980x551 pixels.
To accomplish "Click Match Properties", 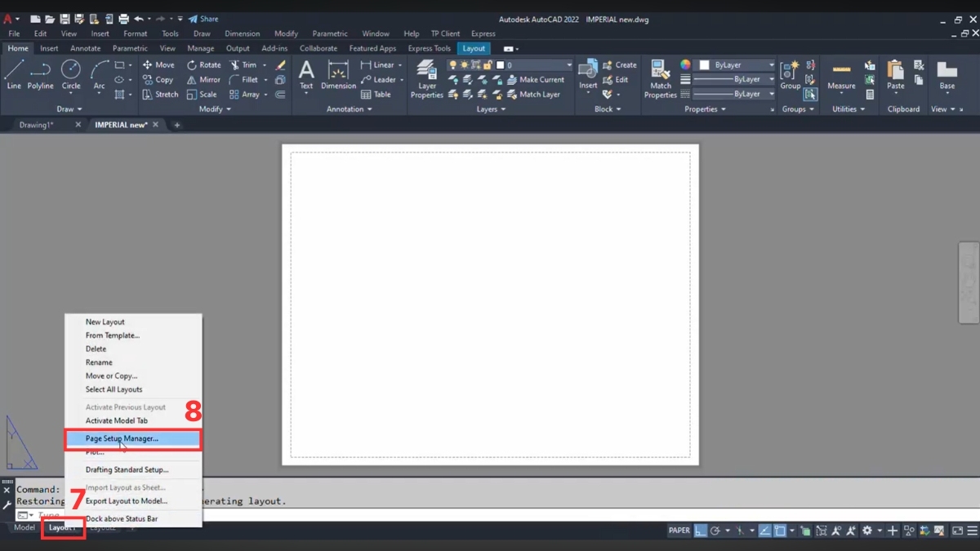I will tap(660, 78).
